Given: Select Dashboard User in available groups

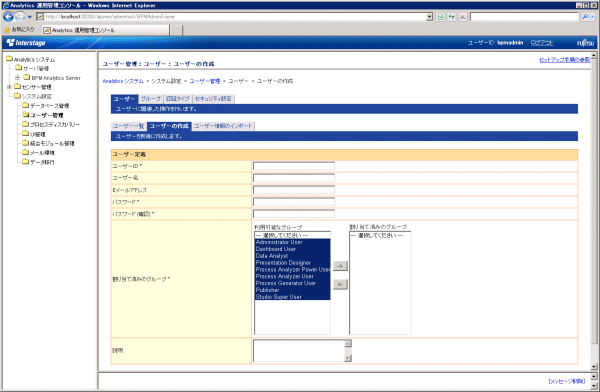Looking at the screenshot, I should coord(292,249).
